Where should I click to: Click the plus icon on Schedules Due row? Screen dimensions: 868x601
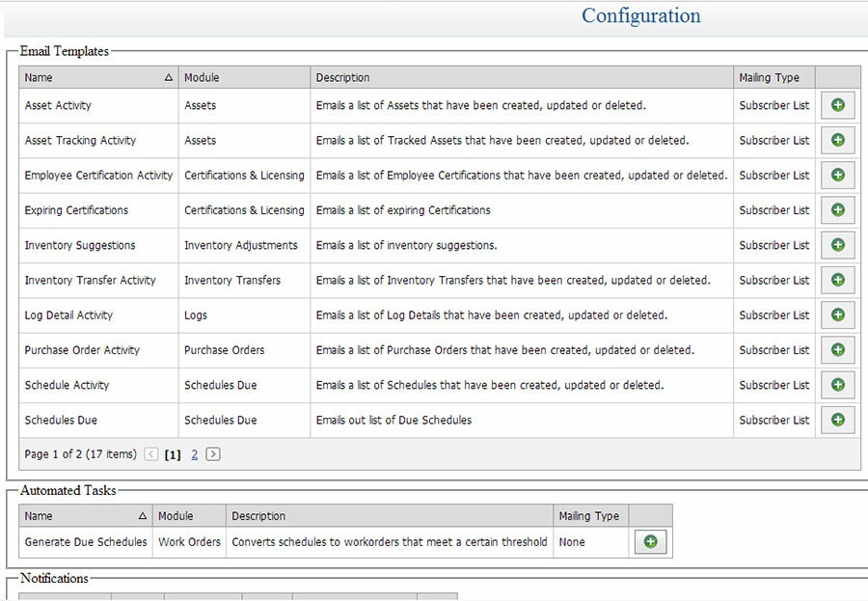click(x=837, y=420)
